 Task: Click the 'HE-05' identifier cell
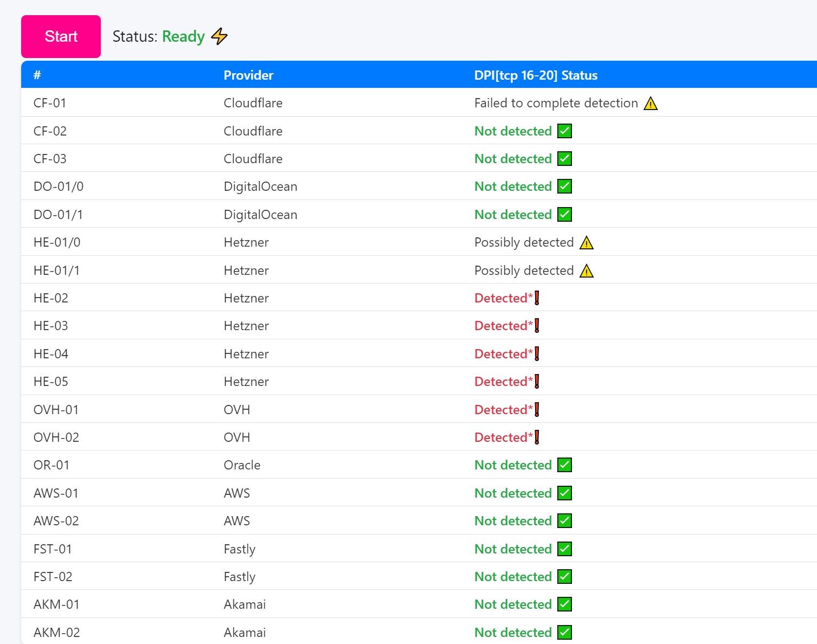(51, 382)
